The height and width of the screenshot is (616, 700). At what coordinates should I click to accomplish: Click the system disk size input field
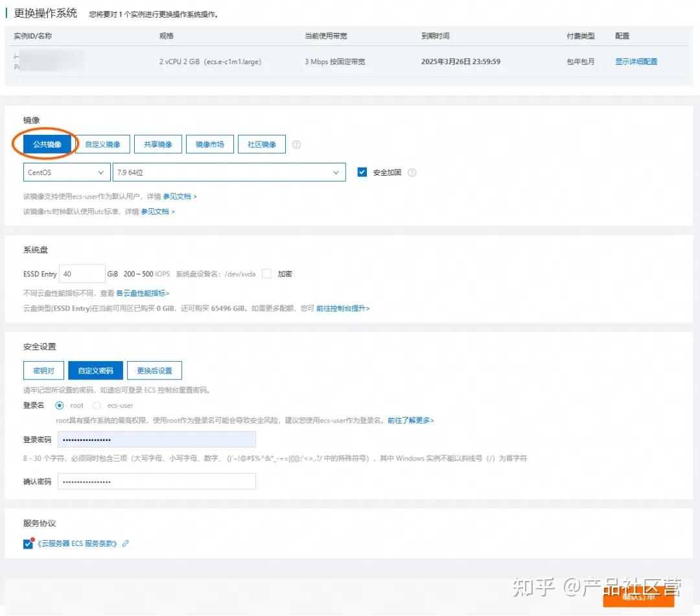(82, 274)
